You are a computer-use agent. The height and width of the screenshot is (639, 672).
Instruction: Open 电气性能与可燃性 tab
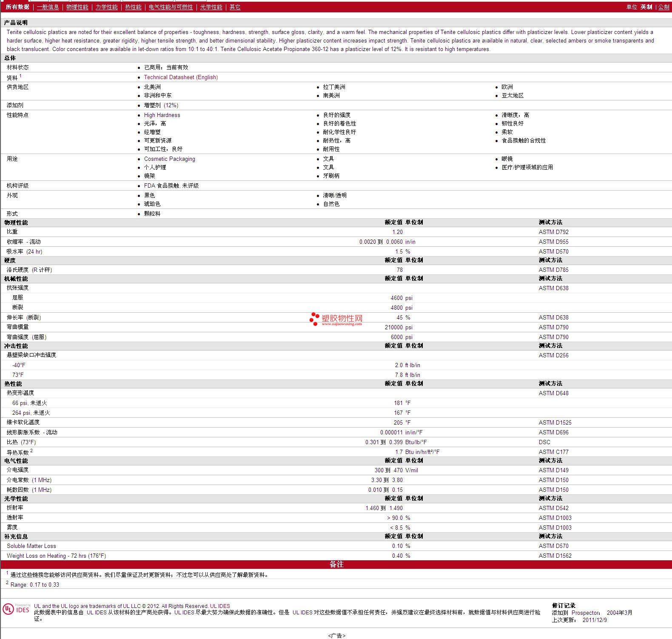[171, 7]
